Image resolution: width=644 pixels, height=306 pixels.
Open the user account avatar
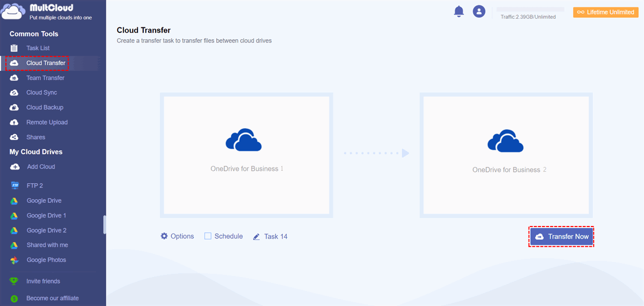pyautogui.click(x=479, y=11)
